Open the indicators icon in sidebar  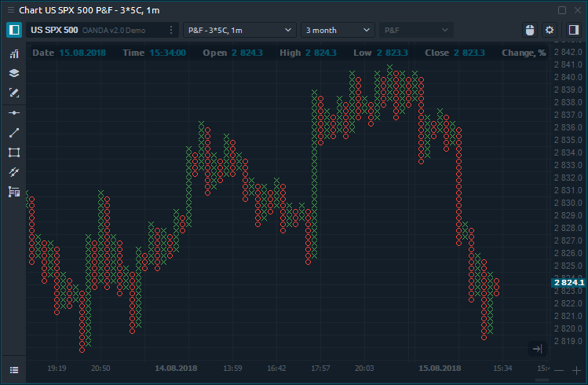click(14, 54)
